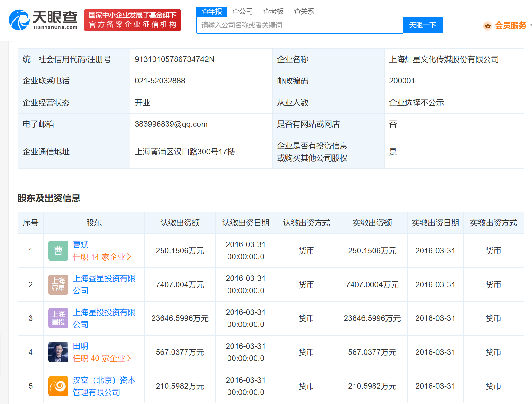Switch to the 查年报 tab
The image size is (532, 404).
(212, 11)
